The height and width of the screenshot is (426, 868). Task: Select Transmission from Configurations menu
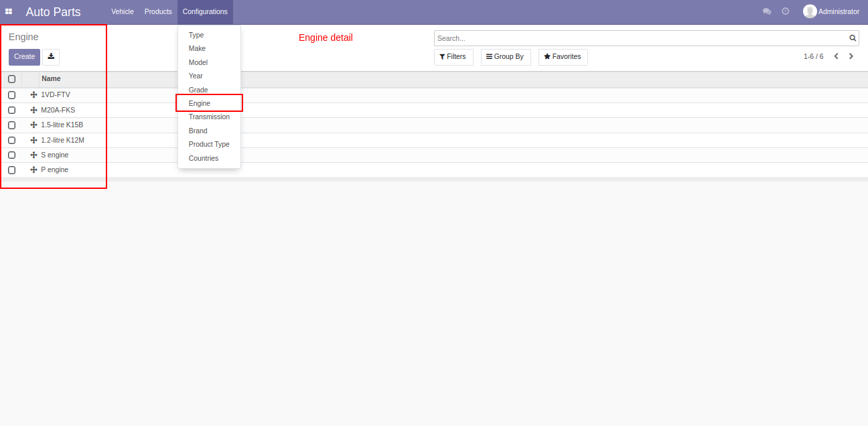tap(209, 117)
